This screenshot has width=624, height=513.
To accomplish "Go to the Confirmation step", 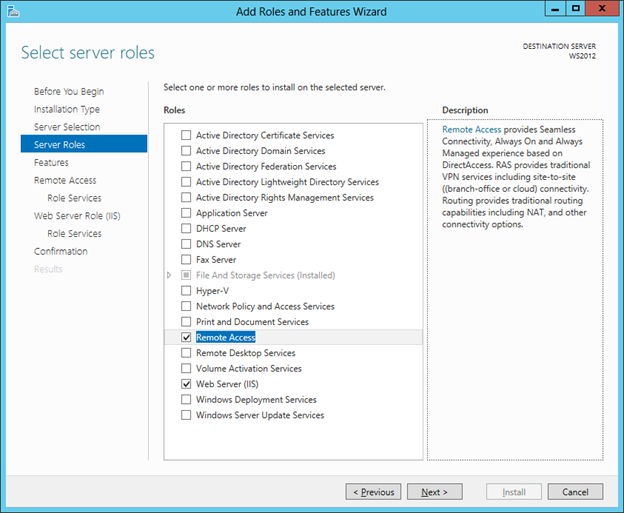I will click(x=60, y=251).
